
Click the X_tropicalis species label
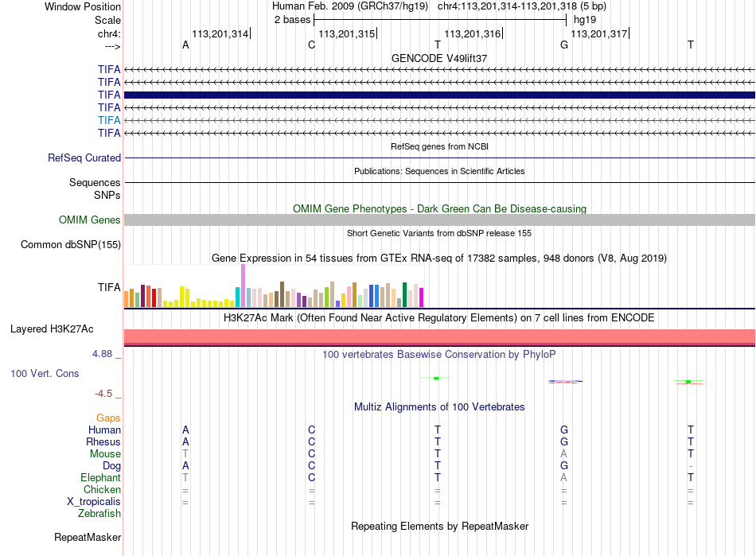pyautogui.click(x=94, y=502)
